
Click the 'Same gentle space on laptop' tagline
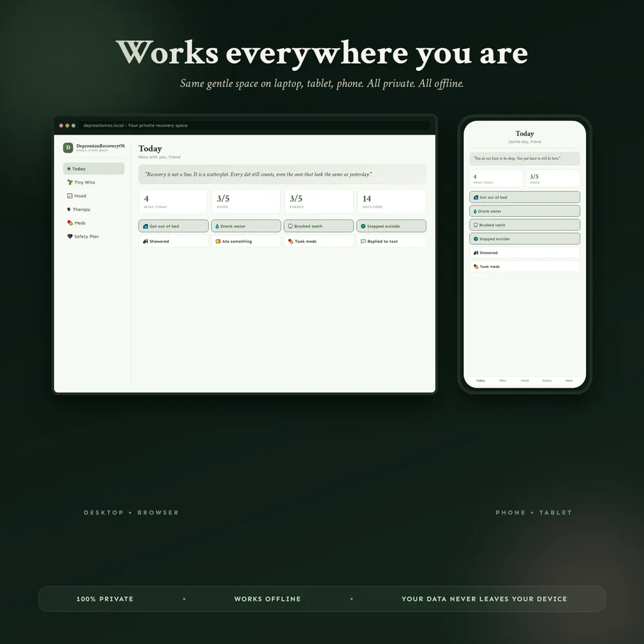tap(321, 84)
